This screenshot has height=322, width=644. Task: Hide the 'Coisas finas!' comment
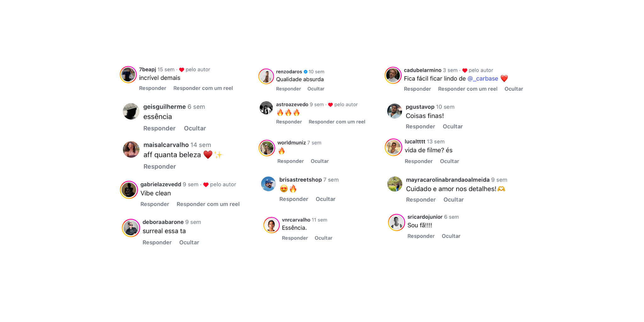[x=452, y=126]
